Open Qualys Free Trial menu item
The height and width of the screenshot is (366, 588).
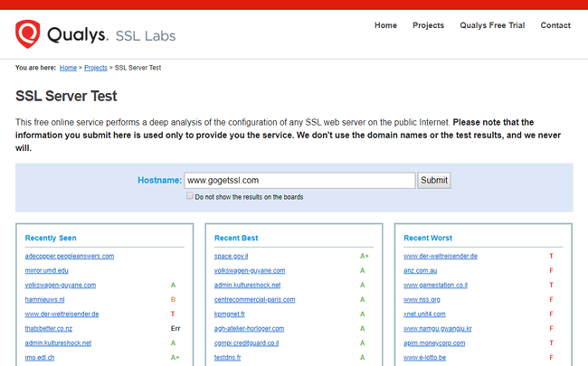point(492,25)
